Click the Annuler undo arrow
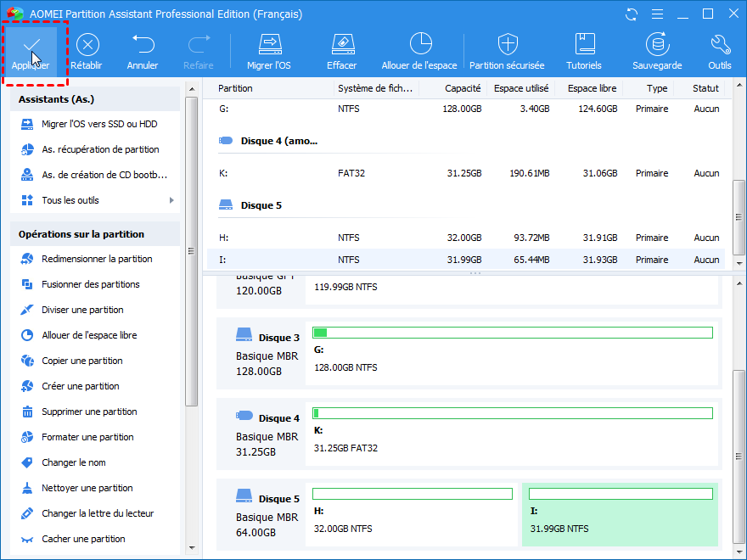The height and width of the screenshot is (560, 747). 143,45
